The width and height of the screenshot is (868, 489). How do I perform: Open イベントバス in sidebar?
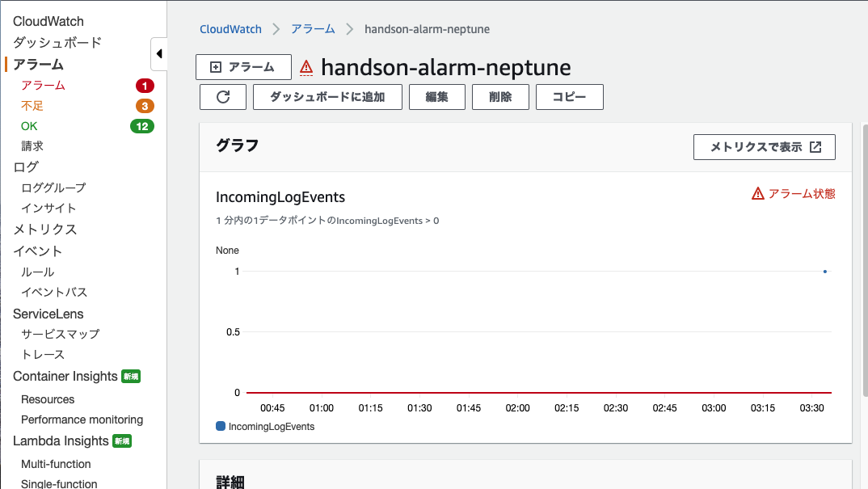[54, 292]
